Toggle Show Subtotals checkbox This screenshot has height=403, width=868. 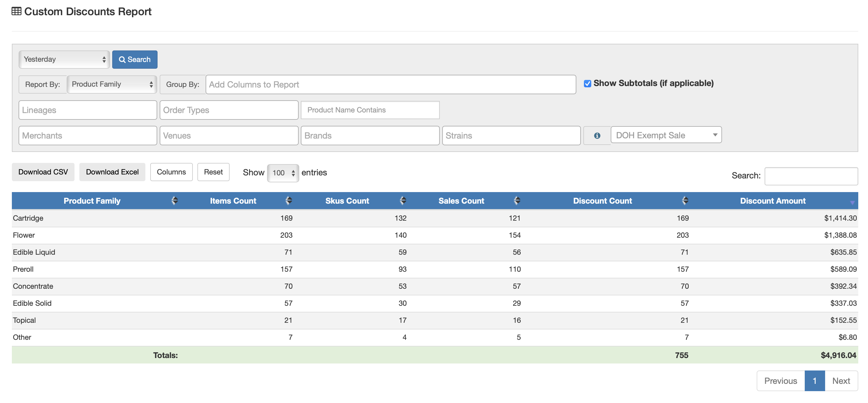tap(587, 84)
